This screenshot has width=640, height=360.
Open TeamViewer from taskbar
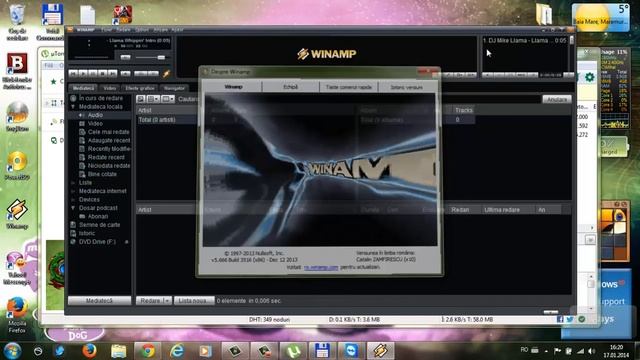coord(351,351)
